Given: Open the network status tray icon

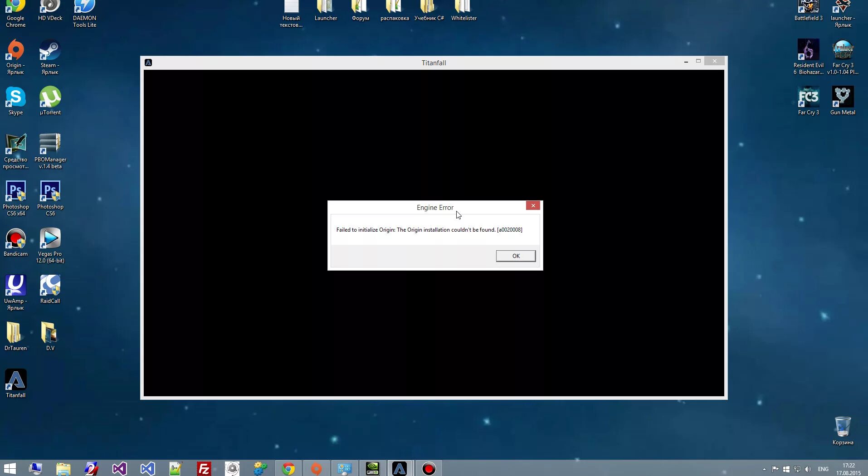Looking at the screenshot, I should coord(797,469).
